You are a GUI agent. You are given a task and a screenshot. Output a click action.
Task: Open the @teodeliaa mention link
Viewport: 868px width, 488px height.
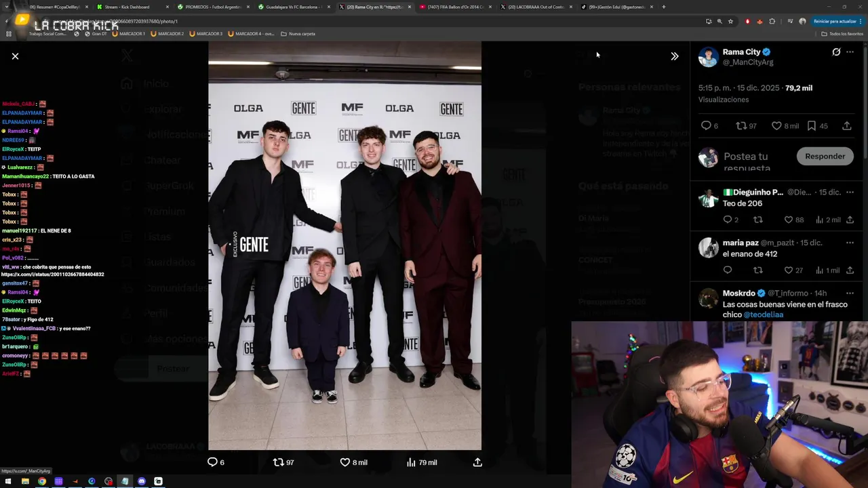(764, 315)
